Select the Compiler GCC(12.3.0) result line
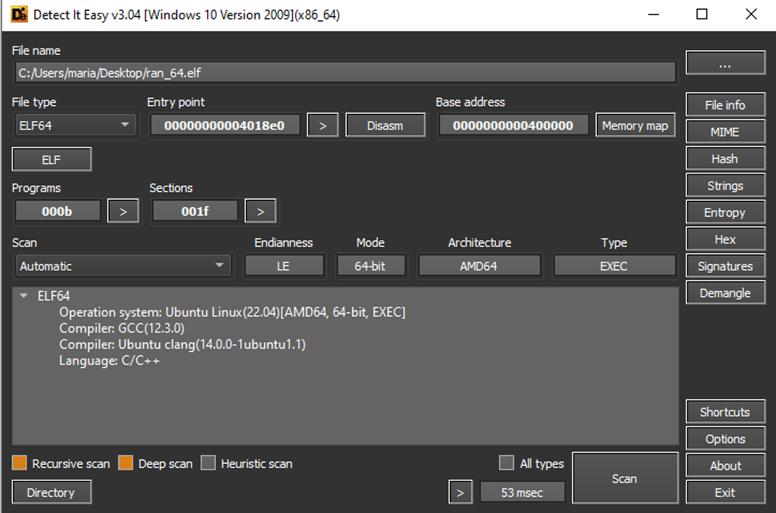The width and height of the screenshot is (776, 513). coord(121,328)
